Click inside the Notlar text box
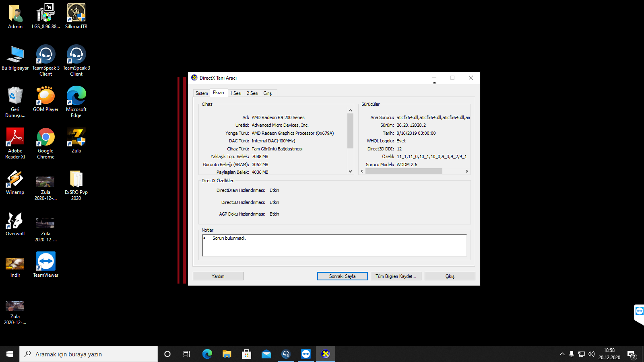The width and height of the screenshot is (644, 362). (334, 245)
